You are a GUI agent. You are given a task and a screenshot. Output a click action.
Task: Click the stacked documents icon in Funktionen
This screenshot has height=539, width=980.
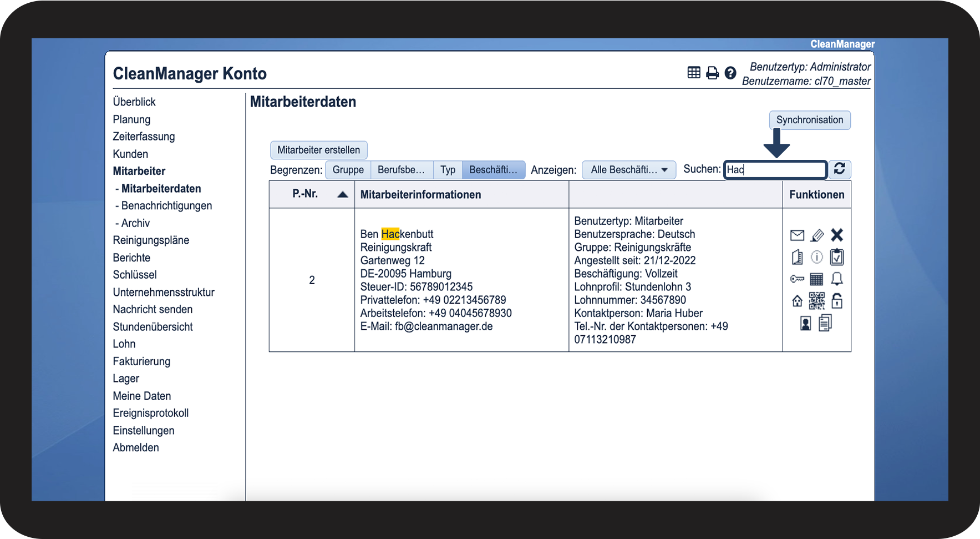click(x=825, y=323)
